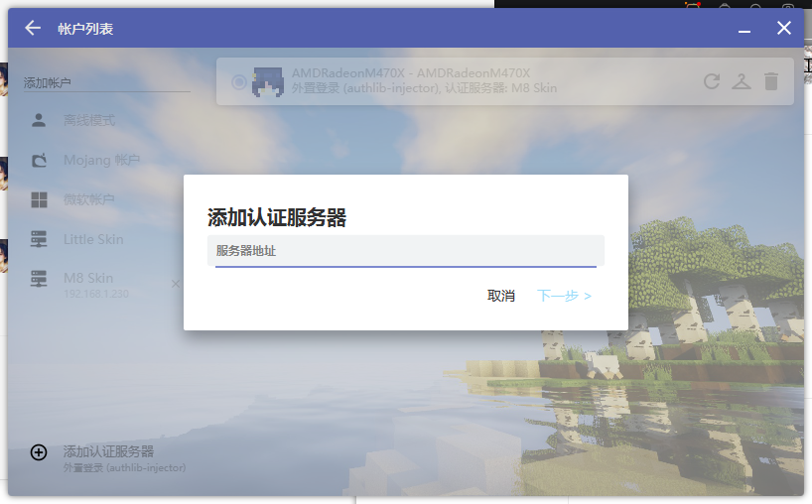This screenshot has height=504, width=812.
Task: Click the Little Skin server icon
Action: tap(39, 239)
